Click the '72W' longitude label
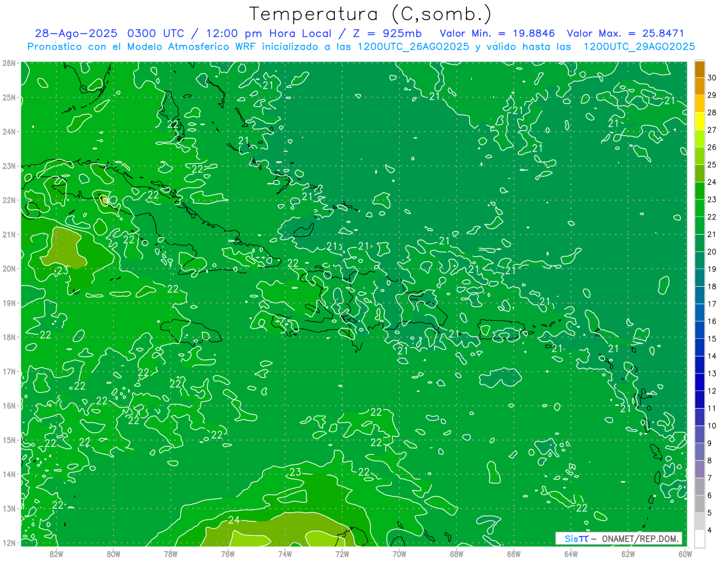 [342, 554]
